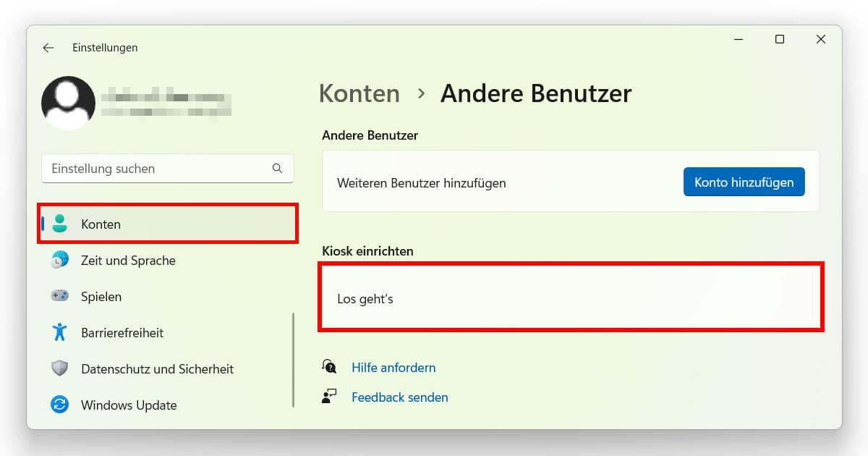Click the Spielen Xbox controller icon
Screen dimensions: 868x456
coord(59,296)
